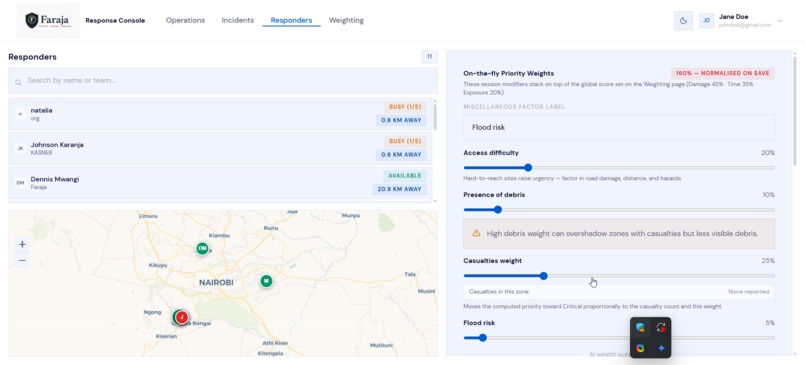Click the Flood risk 5% value
806x365 pixels.
(770, 323)
